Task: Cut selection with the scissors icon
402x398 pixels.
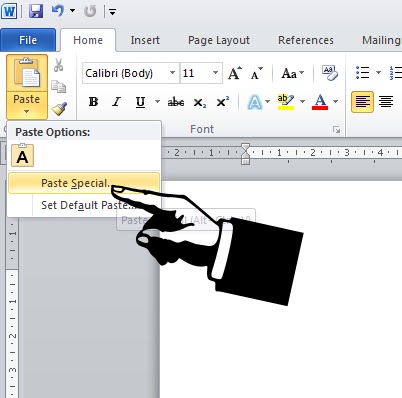Action: (59, 65)
